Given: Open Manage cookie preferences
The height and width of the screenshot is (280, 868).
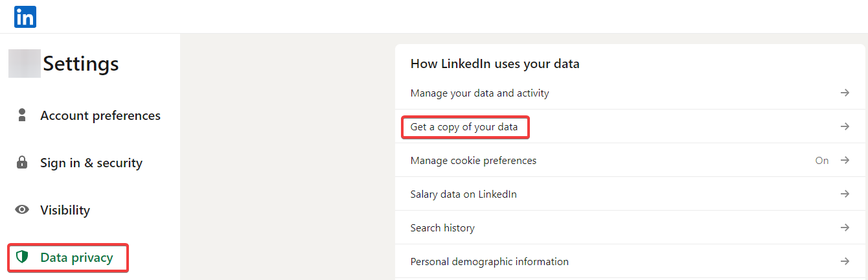Looking at the screenshot, I should pos(473,160).
